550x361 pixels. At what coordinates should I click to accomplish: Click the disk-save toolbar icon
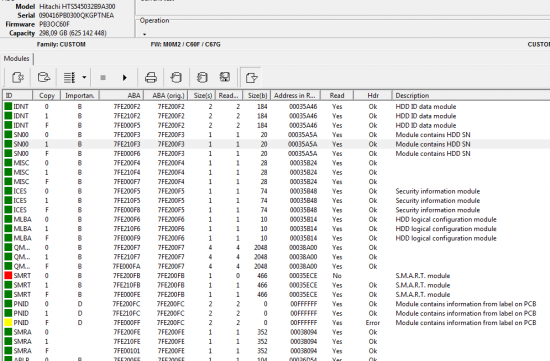pos(224,77)
